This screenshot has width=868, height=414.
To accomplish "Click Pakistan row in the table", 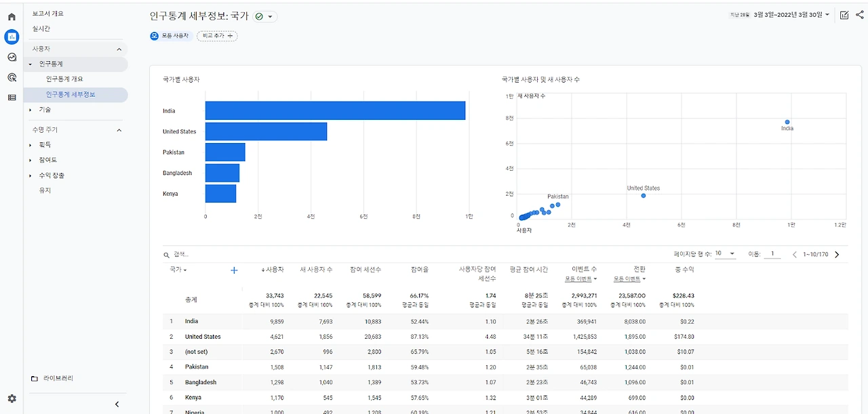I will coord(505,367).
